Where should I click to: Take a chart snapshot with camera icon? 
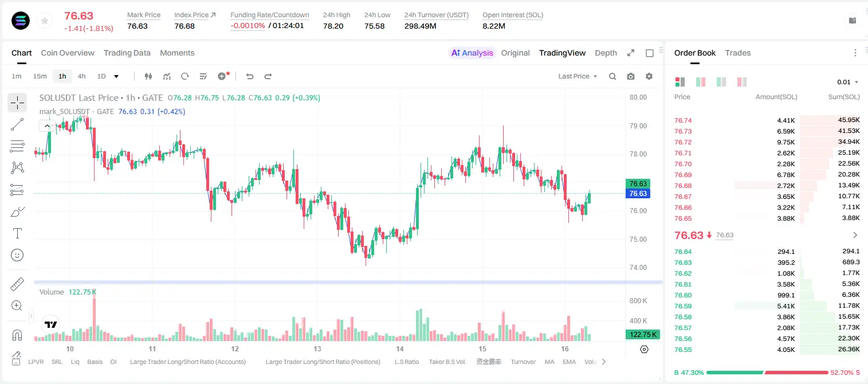click(x=631, y=76)
